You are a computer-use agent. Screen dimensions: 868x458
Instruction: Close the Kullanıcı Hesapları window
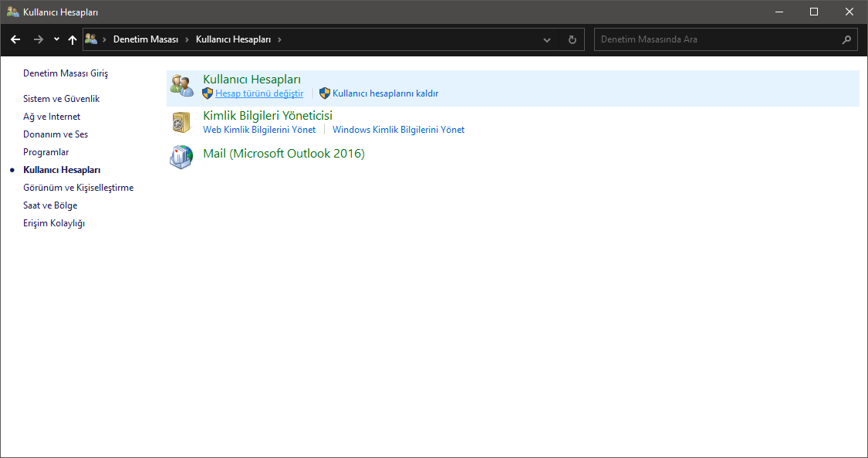849,12
